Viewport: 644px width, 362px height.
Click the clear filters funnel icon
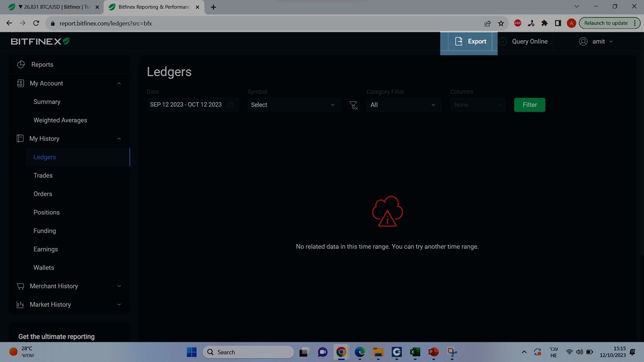tap(353, 105)
